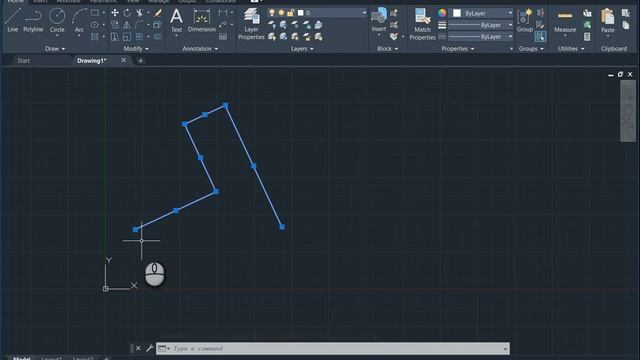
Task: Select the Array tool in Modify panel
Action: coord(140,37)
